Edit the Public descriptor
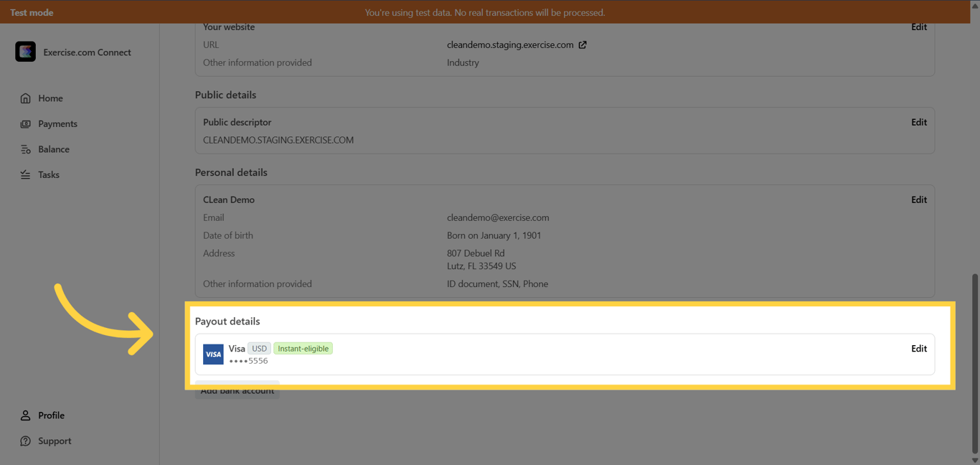The height and width of the screenshot is (465, 980). tap(919, 122)
